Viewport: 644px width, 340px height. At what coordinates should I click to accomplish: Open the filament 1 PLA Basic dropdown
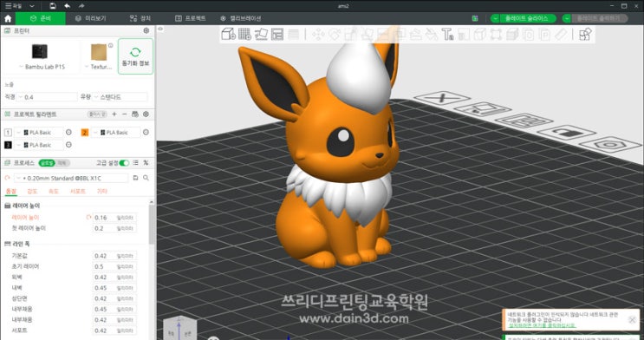tap(39, 133)
